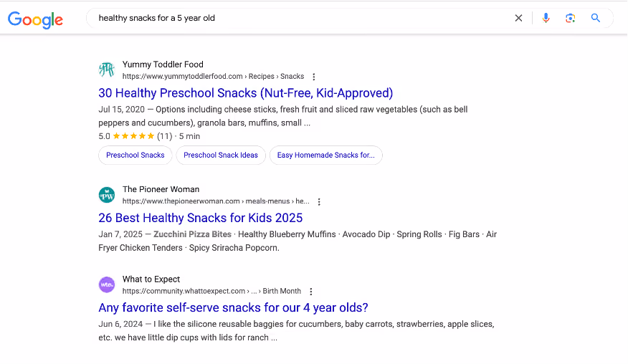Click the yummytoddlerfood.com URL breadcrumb
This screenshot has height=364, width=628.
click(x=213, y=76)
